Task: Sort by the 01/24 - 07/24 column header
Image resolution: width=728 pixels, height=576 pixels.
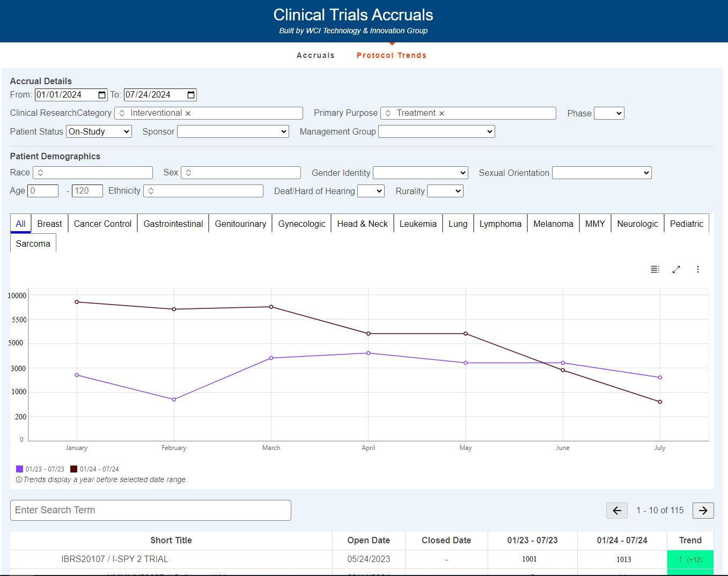Action: (622, 540)
